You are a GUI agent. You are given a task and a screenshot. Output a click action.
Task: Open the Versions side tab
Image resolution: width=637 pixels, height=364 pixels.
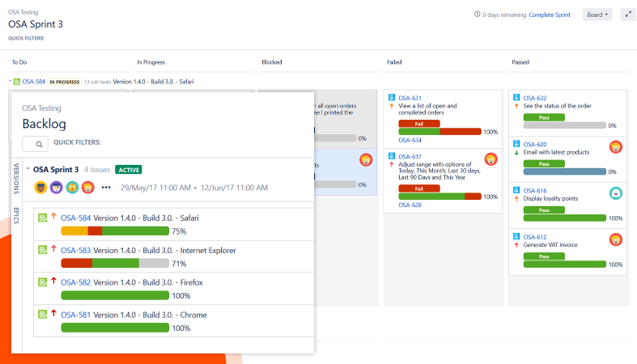click(16, 178)
